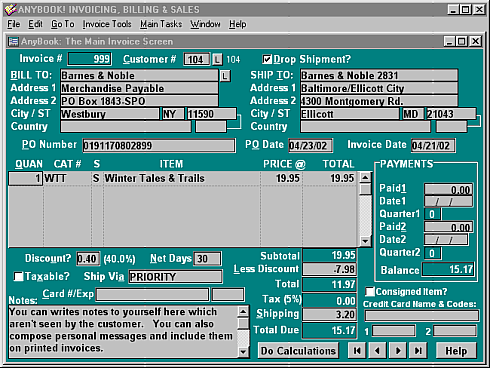Click the Ship Via PRIORITY field
The width and height of the screenshot is (490, 368).
click(175, 277)
